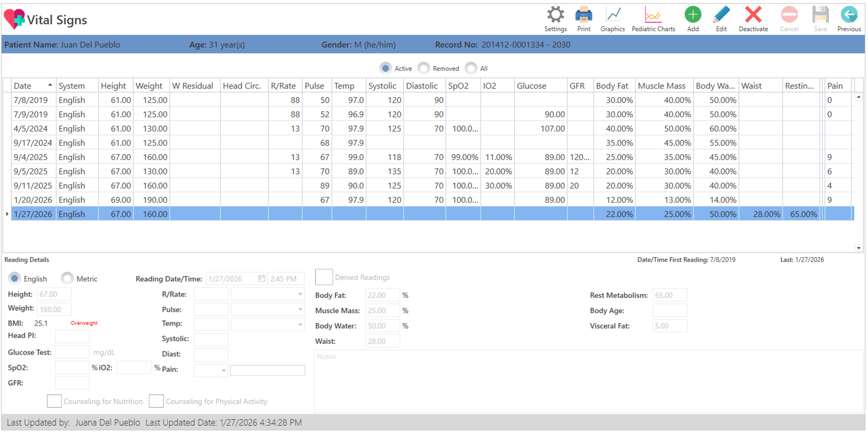The image size is (868, 433).
Task: Click the red Deactivate X icon
Action: tap(753, 15)
